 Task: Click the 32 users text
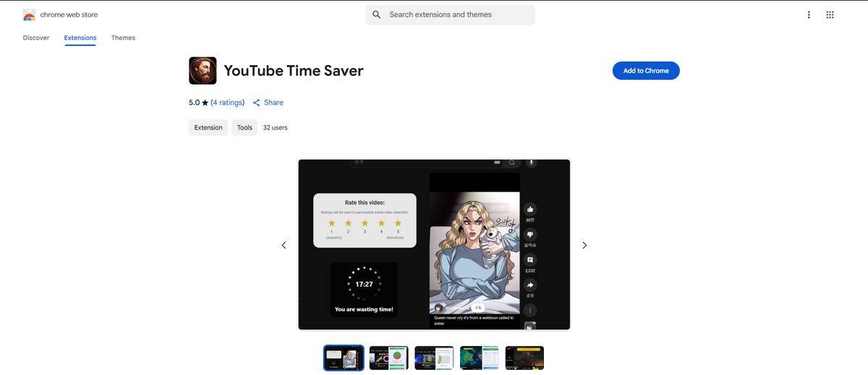[275, 127]
